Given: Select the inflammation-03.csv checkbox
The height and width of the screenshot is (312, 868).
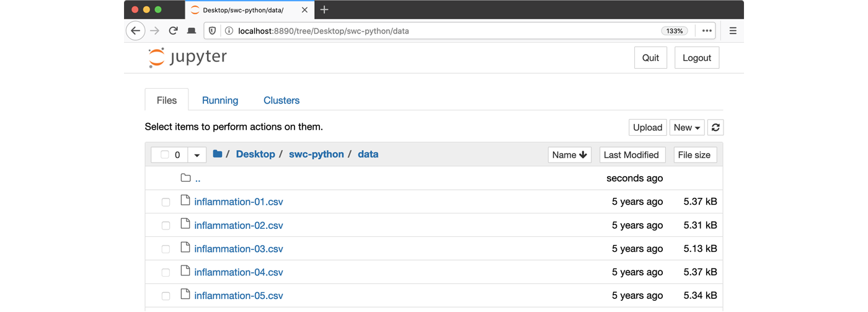Looking at the screenshot, I should point(166,249).
